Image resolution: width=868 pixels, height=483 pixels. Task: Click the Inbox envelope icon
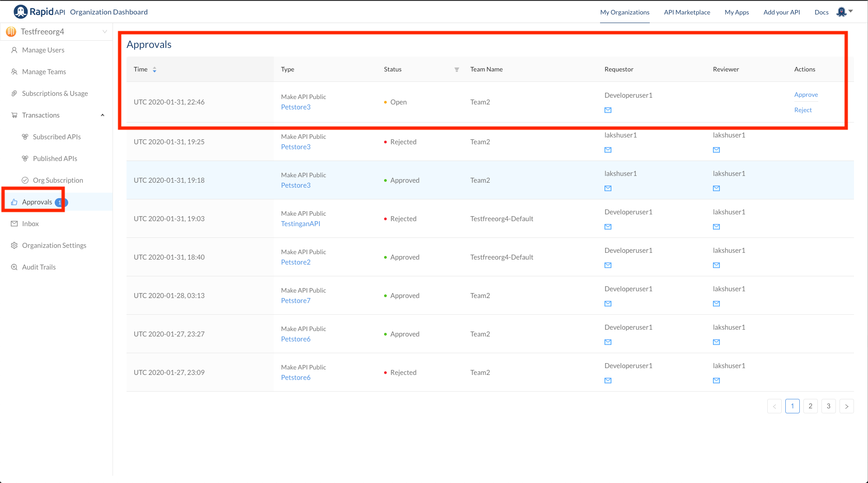(x=14, y=224)
